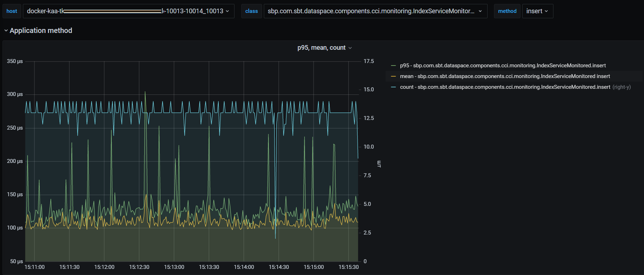The height and width of the screenshot is (275, 644).
Task: Toggle the count (right-y) series legend entry
Action: click(505, 87)
